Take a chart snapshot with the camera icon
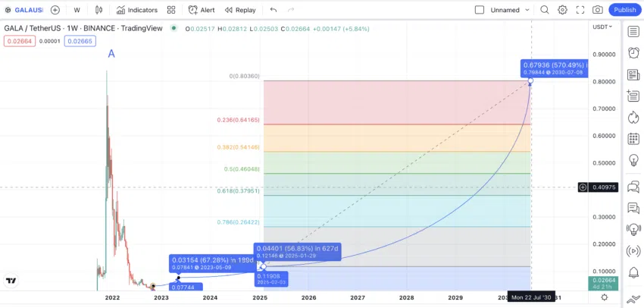Image resolution: width=644 pixels, height=308 pixels. tap(598, 10)
